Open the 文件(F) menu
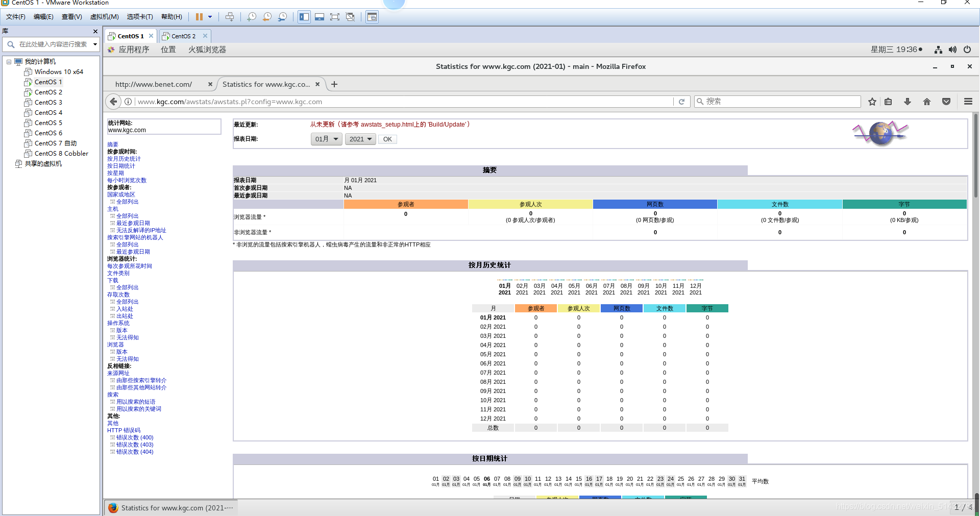The height and width of the screenshot is (516, 980). point(16,17)
